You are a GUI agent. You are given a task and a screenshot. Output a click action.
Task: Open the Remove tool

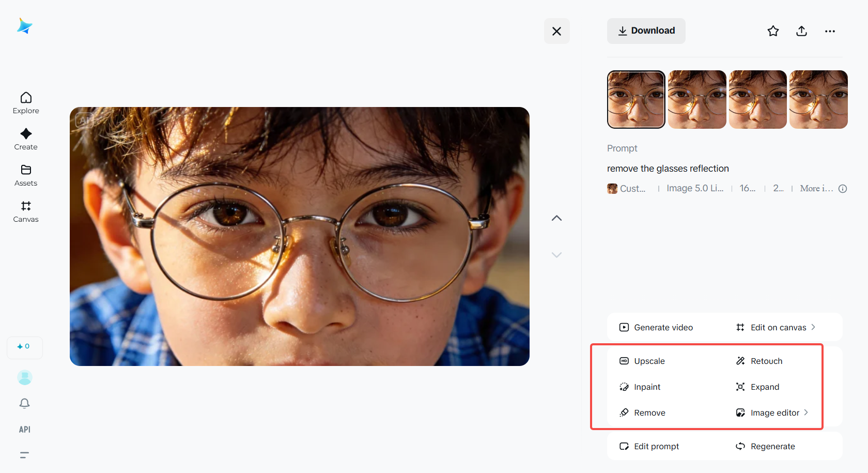pyautogui.click(x=642, y=413)
